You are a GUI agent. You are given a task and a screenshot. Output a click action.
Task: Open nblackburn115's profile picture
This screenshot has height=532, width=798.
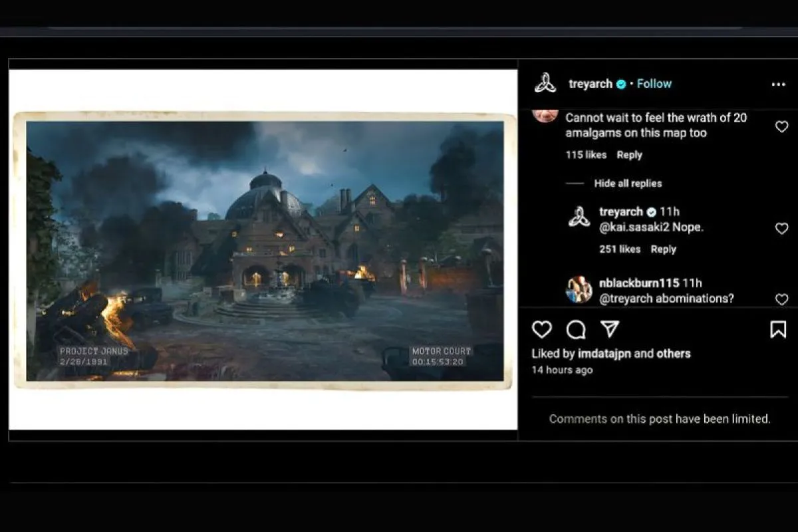coord(579,290)
